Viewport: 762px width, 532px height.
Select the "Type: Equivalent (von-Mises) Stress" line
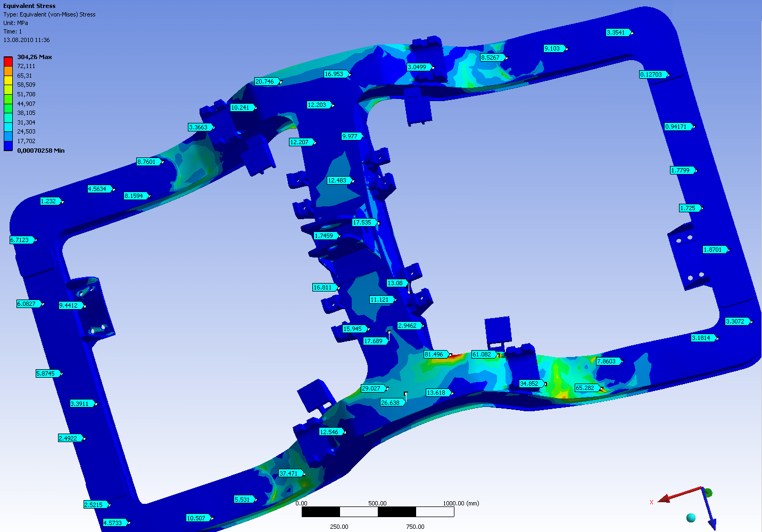pyautogui.click(x=49, y=14)
